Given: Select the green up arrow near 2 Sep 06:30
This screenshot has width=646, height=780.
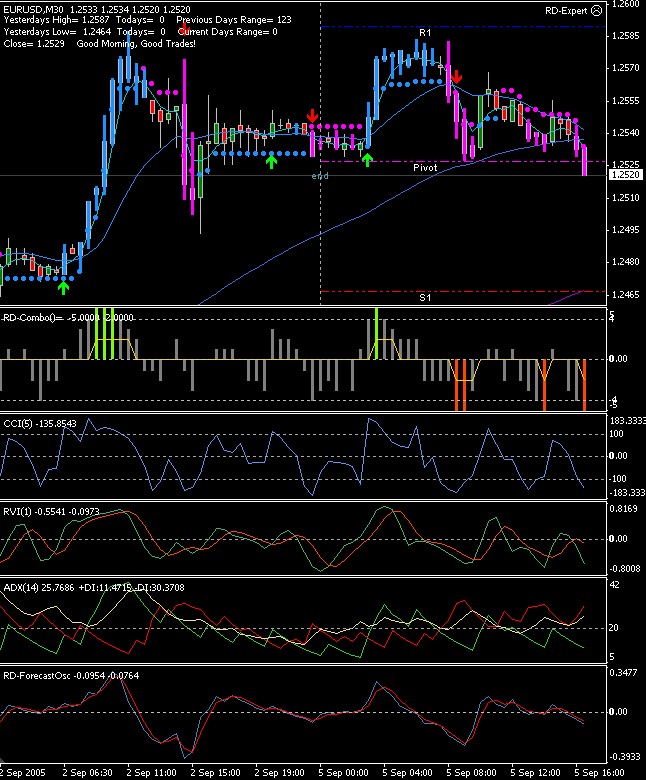Looking at the screenshot, I should click(x=63, y=288).
